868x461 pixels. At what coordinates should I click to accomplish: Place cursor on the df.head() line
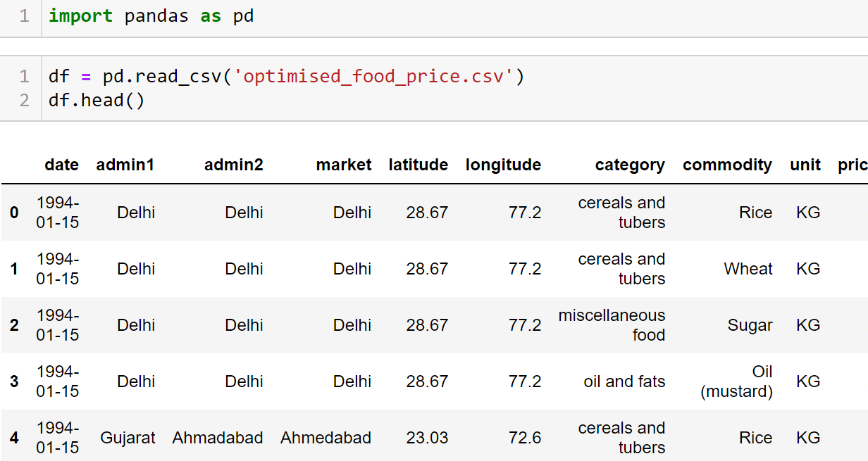pyautogui.click(x=97, y=101)
